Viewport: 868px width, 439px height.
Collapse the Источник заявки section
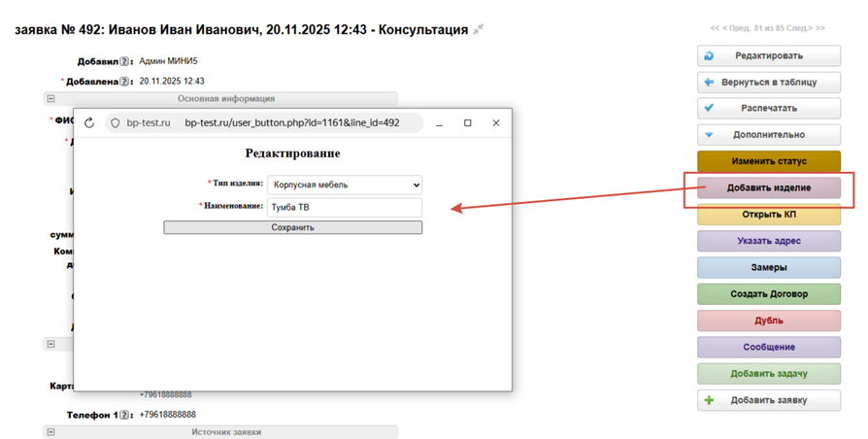tap(50, 432)
